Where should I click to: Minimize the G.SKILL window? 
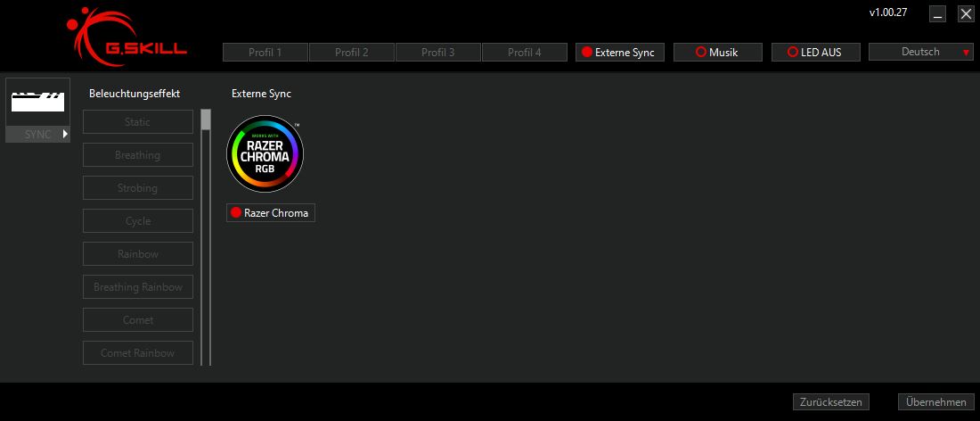pyautogui.click(x=936, y=14)
